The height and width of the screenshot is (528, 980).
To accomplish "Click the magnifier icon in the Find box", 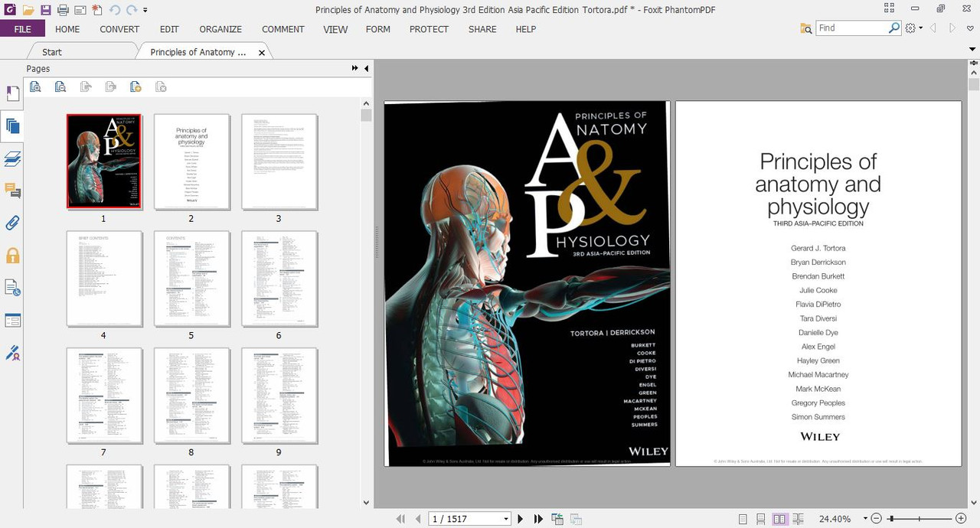I will tap(894, 28).
